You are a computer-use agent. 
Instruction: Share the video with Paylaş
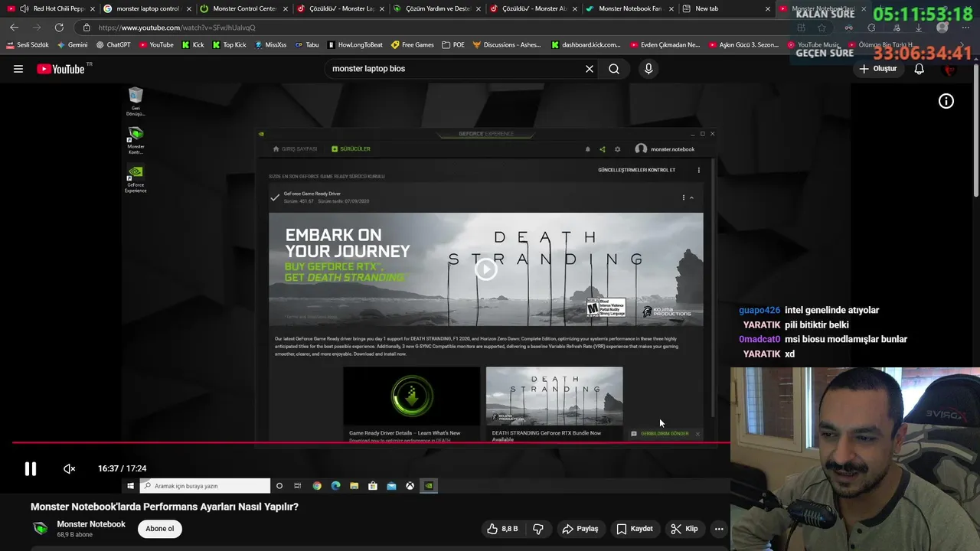[x=580, y=529]
